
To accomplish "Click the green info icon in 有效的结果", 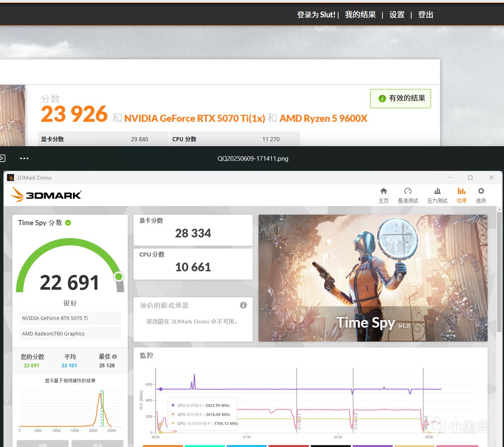I will click(382, 99).
